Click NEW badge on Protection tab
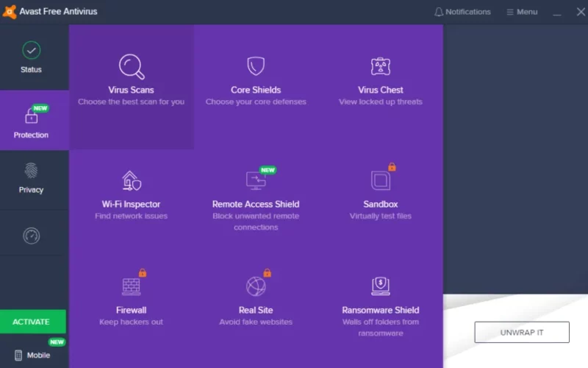This screenshot has height=368, width=588. pyautogui.click(x=40, y=108)
